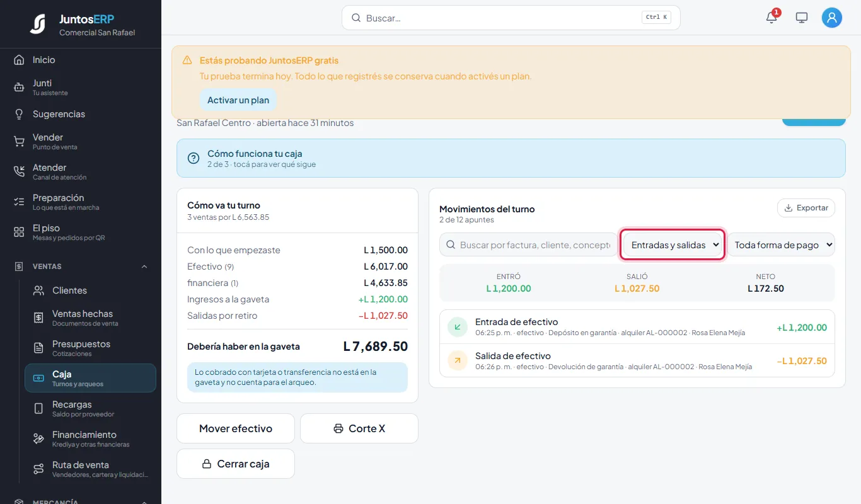This screenshot has width=861, height=504.
Task: Click the Mover efectivo button
Action: [236, 428]
